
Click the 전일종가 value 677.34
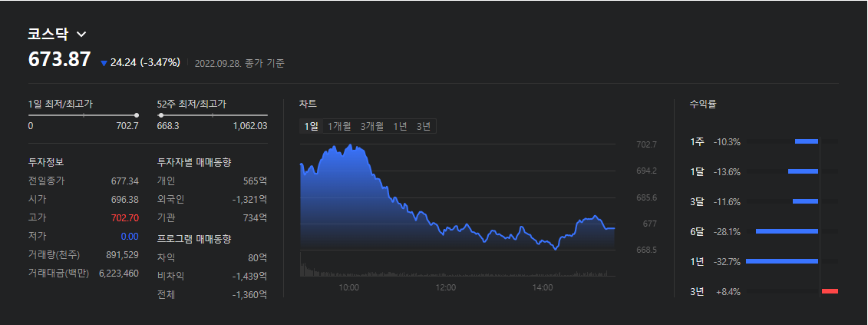coord(124,181)
